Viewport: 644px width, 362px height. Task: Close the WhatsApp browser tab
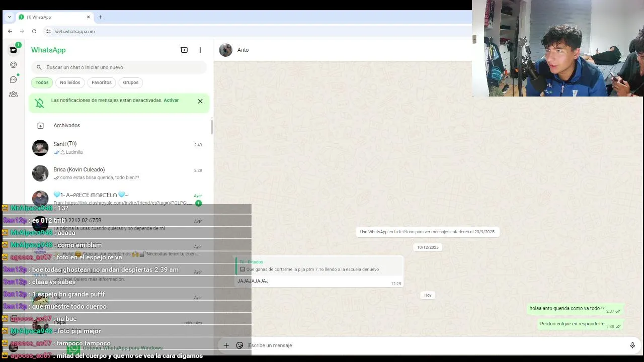click(x=89, y=17)
